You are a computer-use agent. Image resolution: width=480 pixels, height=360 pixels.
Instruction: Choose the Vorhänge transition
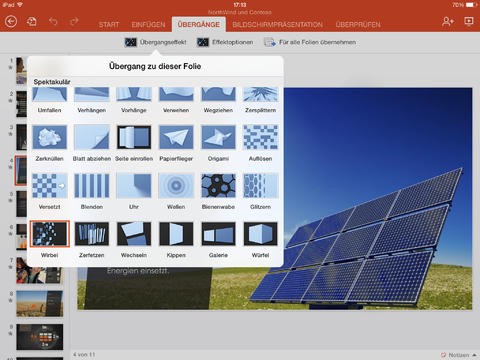click(134, 100)
